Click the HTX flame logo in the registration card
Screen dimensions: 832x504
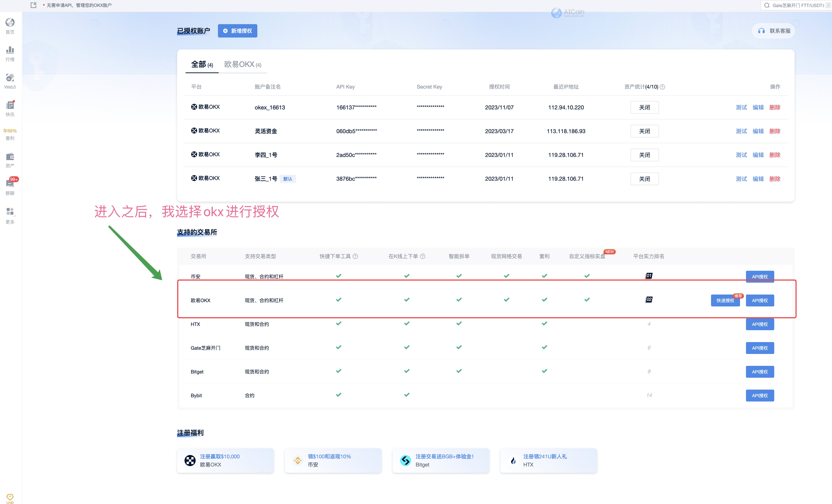point(513,461)
